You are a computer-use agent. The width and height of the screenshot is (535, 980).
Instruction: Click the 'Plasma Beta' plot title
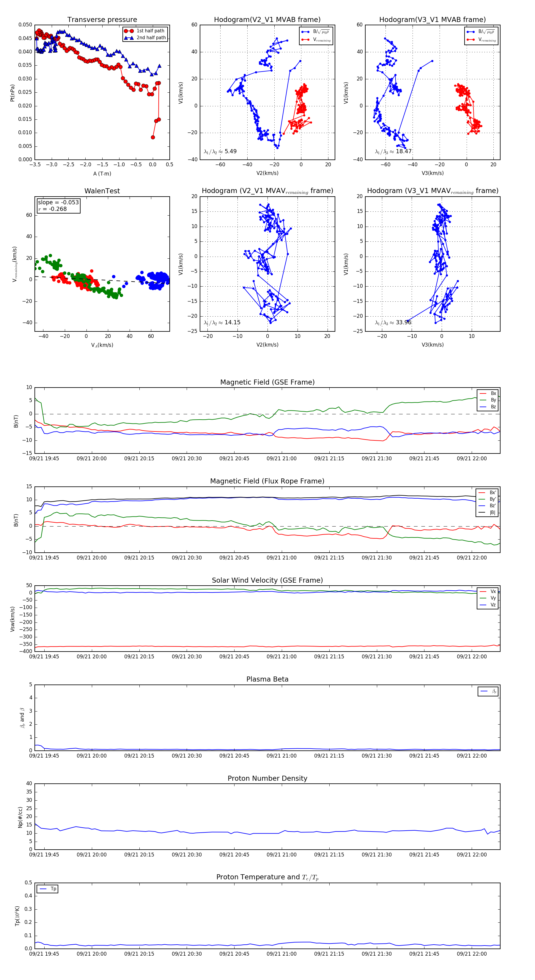point(267,679)
